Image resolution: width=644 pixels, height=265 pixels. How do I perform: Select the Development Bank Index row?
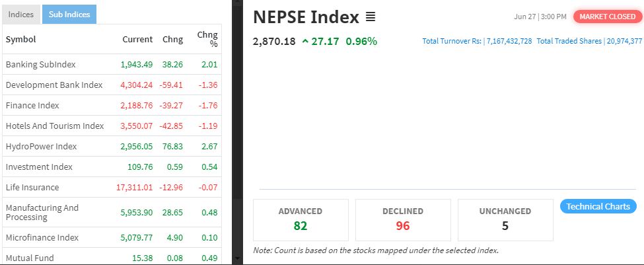112,85
